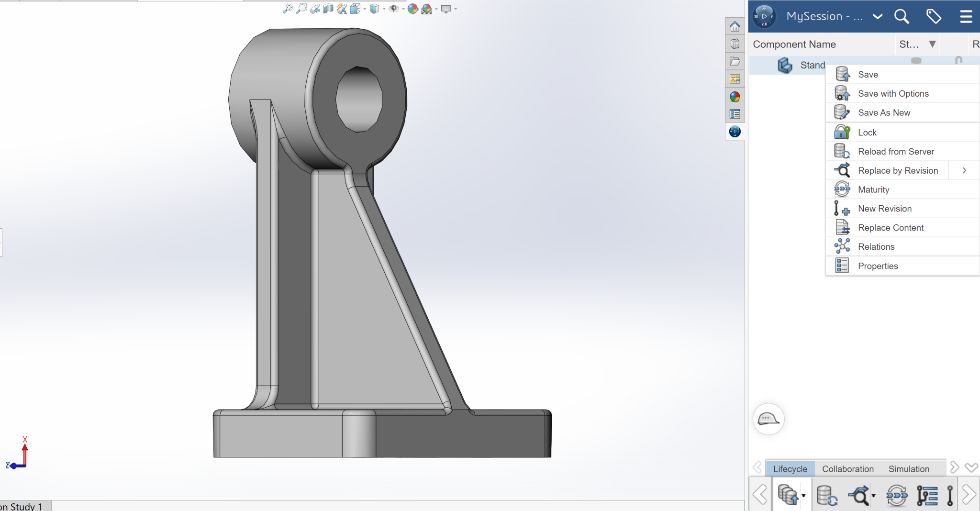Expand the Replace by Revision submenu arrow

(x=964, y=171)
